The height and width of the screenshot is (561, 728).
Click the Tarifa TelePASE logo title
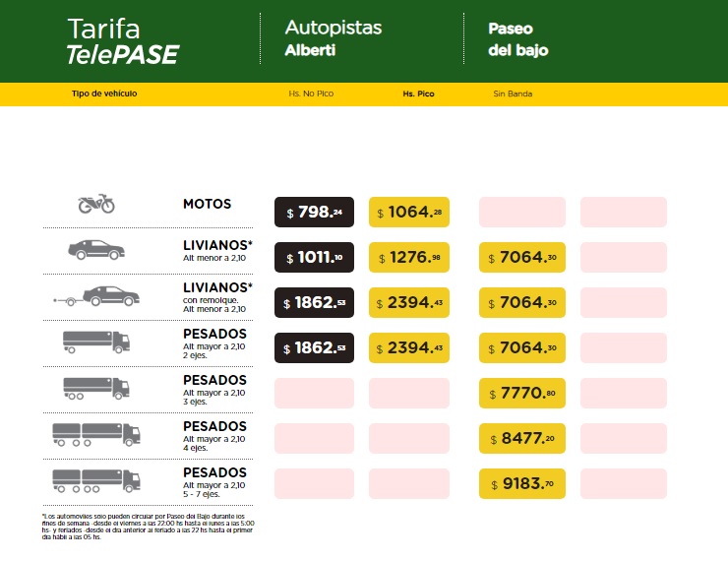click(x=123, y=40)
